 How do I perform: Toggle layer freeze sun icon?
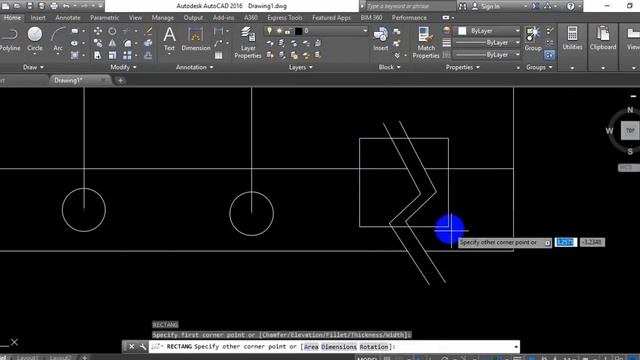[279, 31]
